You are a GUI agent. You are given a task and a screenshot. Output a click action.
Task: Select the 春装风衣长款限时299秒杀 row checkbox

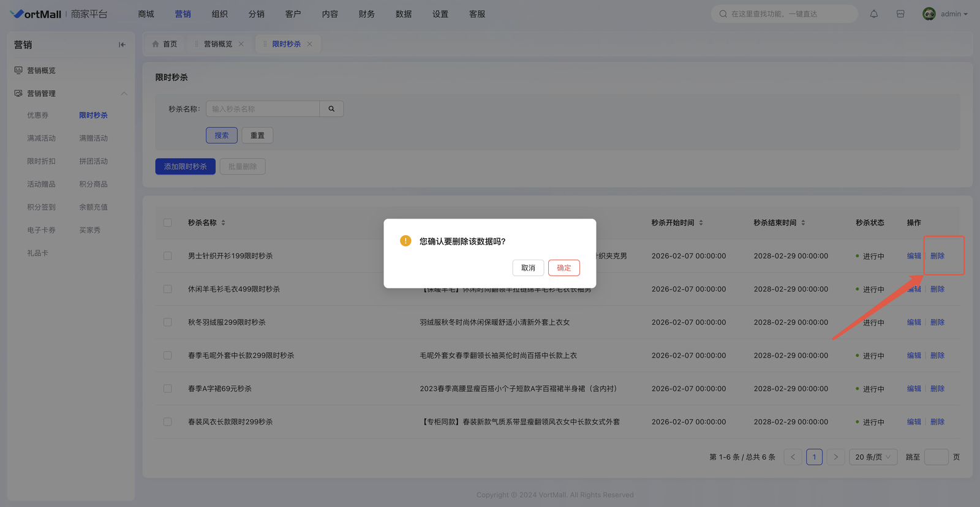167,422
